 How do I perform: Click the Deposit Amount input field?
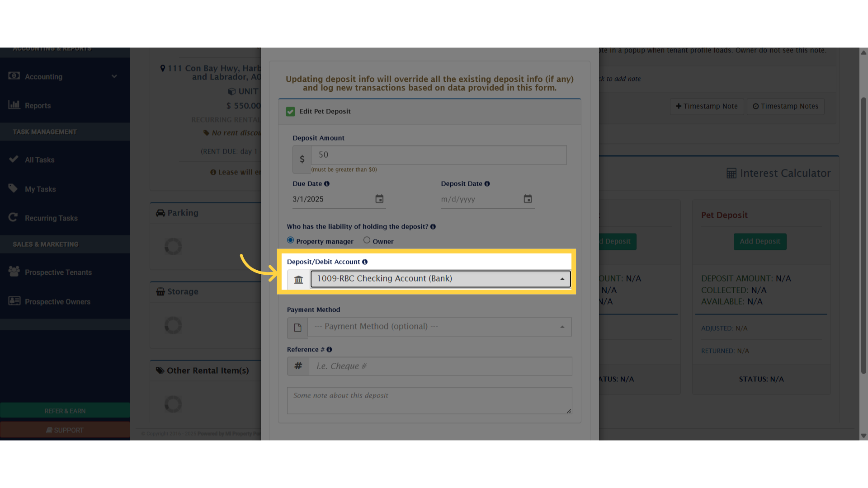[439, 155]
